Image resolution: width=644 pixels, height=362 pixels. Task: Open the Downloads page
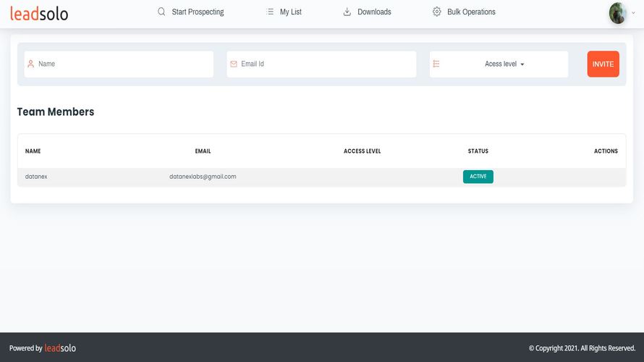[x=374, y=12]
